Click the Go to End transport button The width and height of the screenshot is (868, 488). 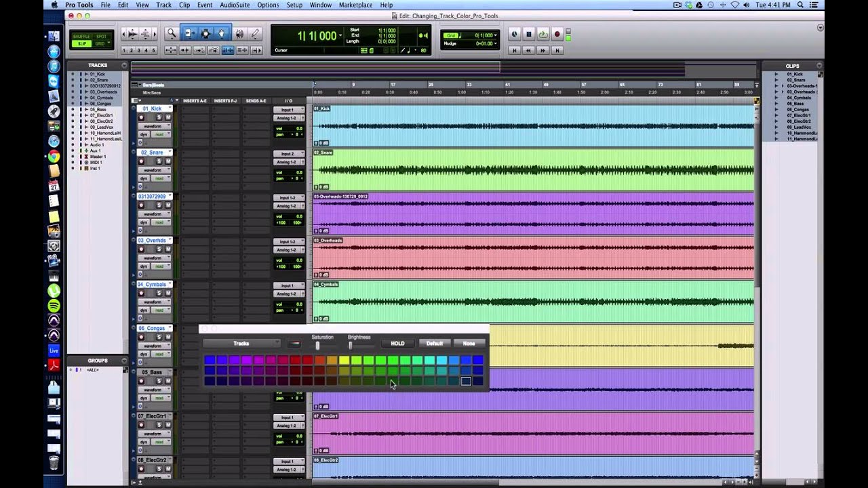(x=557, y=50)
